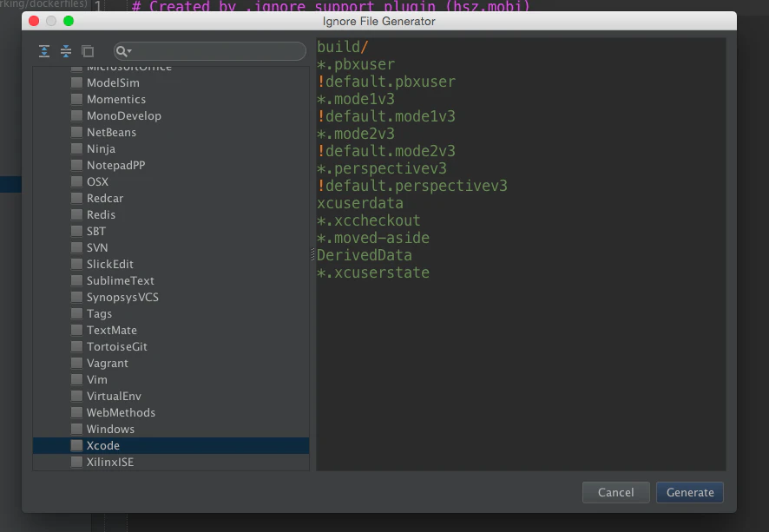Click the splitter handle between list and preview

312,254
